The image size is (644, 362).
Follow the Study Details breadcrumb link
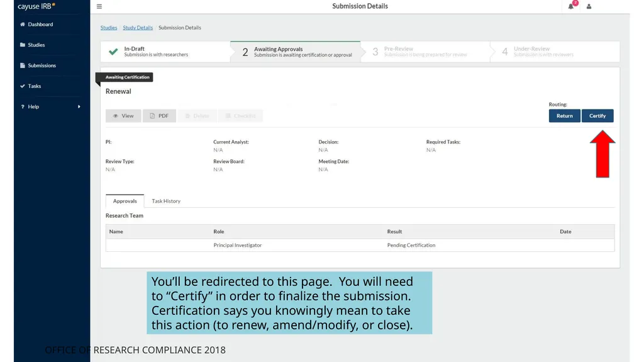click(138, 28)
